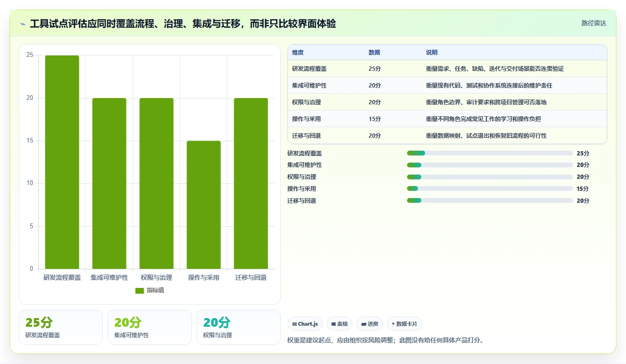Open the 20分 权限与治理 data card
Viewport: 626px width, 364px height.
239,327
